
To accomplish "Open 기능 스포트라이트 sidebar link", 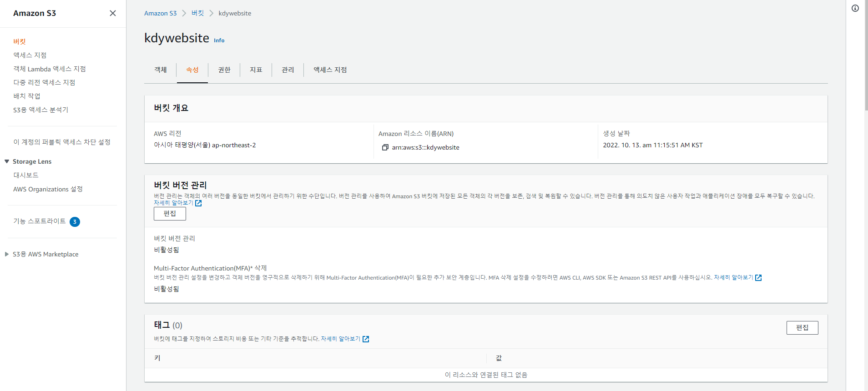I will point(40,221).
